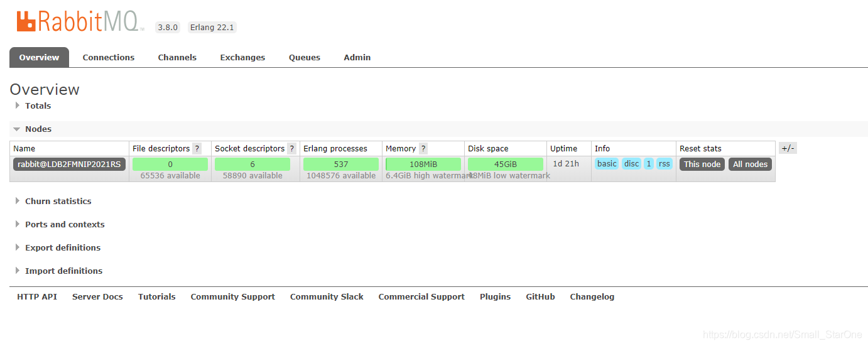Go to the Queues tab
This screenshot has width=868, height=346.
click(305, 57)
